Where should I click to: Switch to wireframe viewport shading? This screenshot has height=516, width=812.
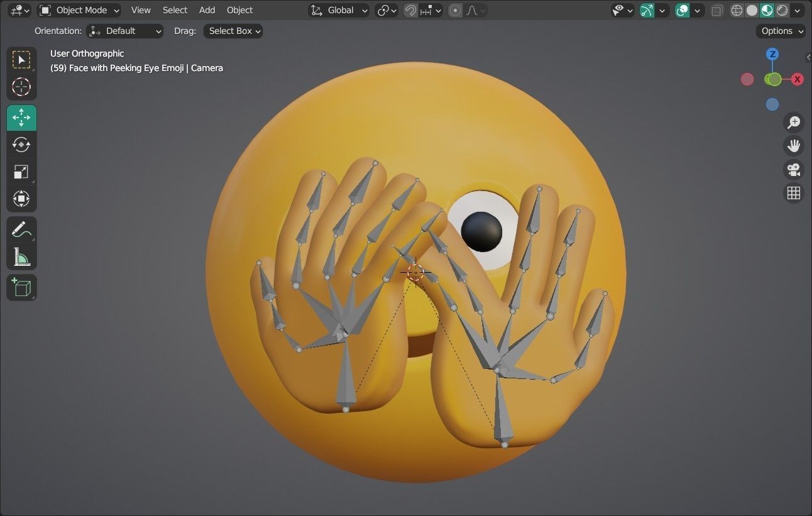click(x=737, y=10)
